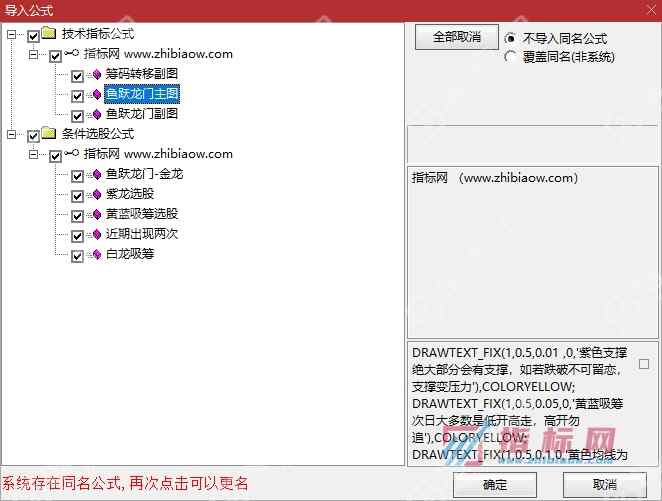Viewport: 662px width, 501px height.
Task: Click the key icon beside 指标网 under 条件选股公式
Action: [72, 153]
